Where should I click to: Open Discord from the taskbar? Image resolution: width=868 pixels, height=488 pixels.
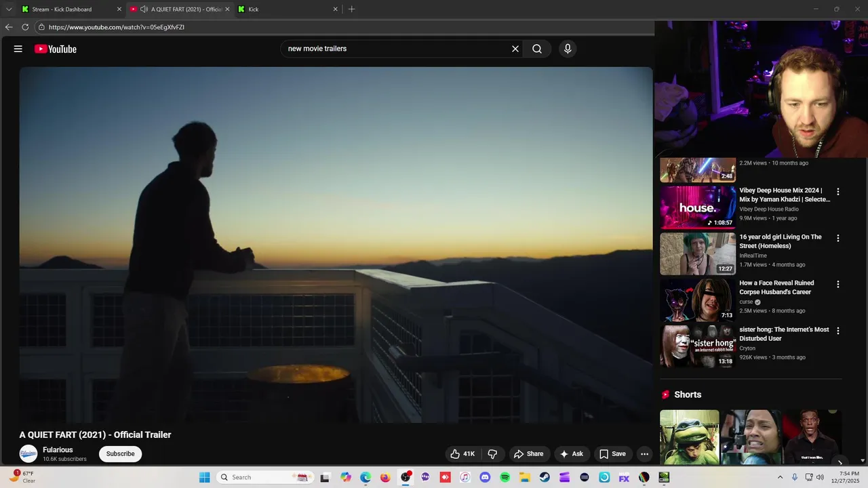pos(485,477)
